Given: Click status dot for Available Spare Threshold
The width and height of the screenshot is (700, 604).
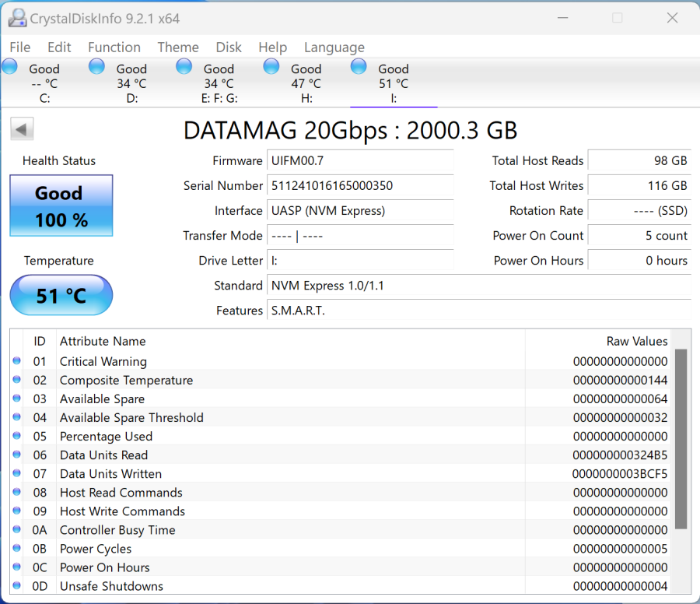Looking at the screenshot, I should pos(17,417).
